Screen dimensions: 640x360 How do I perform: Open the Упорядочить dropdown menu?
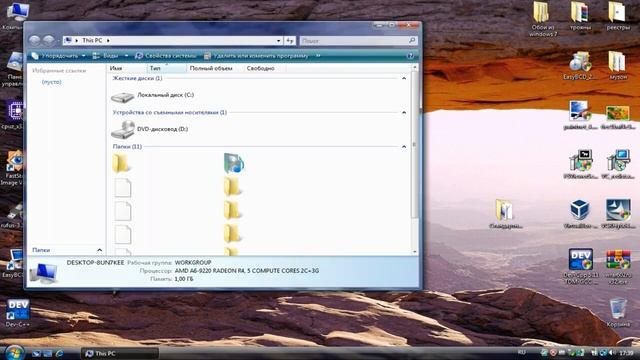coord(58,56)
